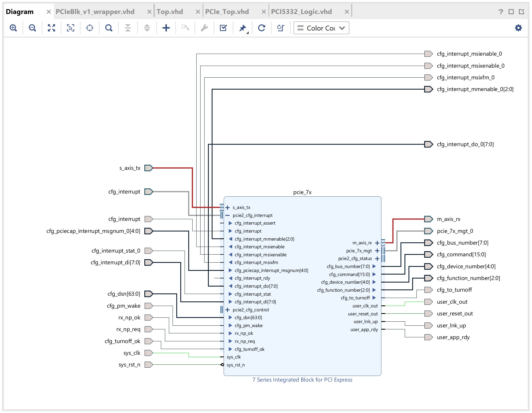Select cfg_dsn[63:0] input port
The width and height of the screenshot is (532, 413).
pyautogui.click(x=149, y=294)
